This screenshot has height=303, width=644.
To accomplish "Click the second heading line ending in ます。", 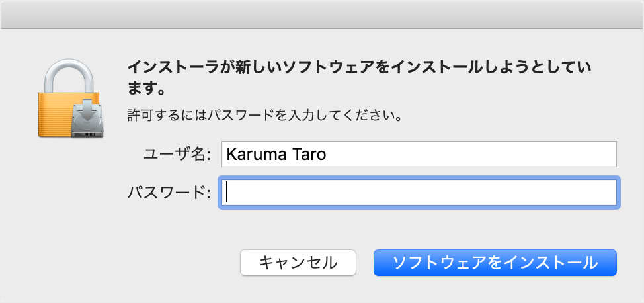I will tap(145, 87).
